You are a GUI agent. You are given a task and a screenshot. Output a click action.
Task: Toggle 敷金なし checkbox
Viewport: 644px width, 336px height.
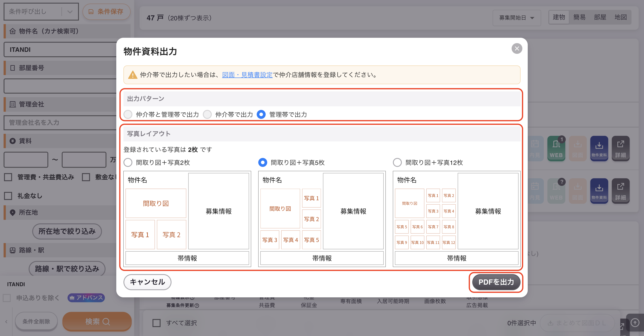[86, 177]
